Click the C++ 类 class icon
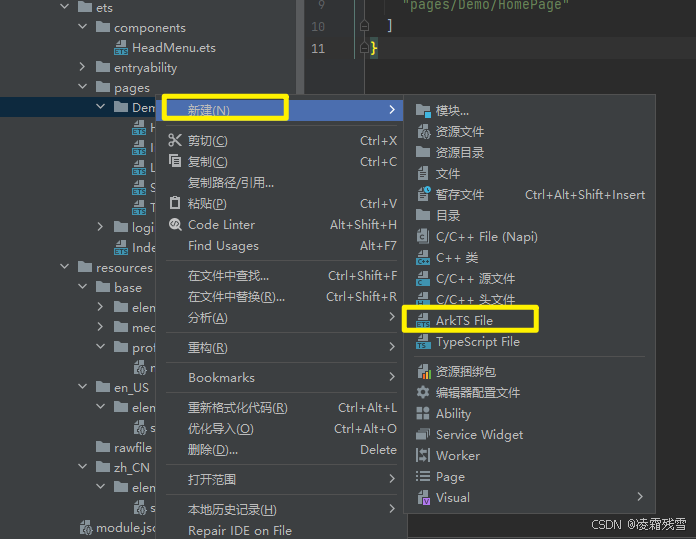The image size is (696, 539). click(423, 257)
